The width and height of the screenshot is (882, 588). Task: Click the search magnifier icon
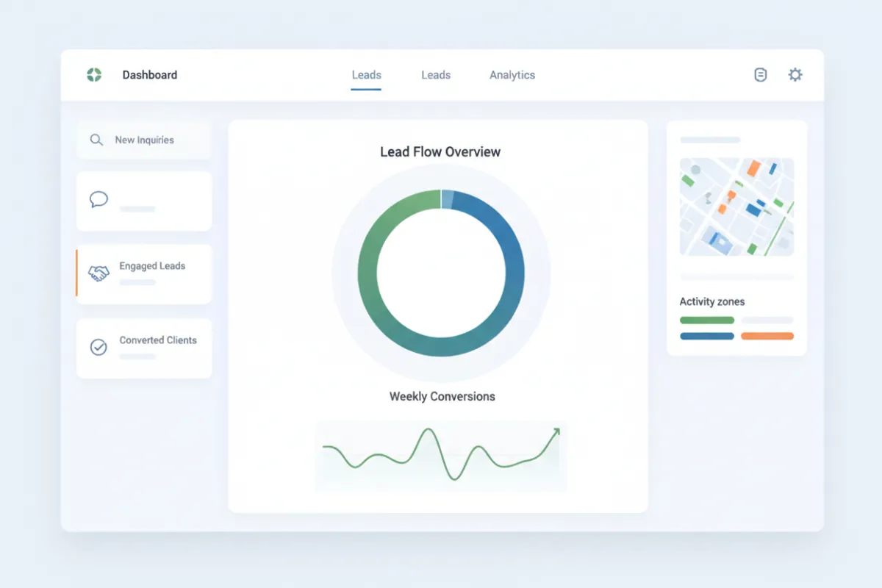point(96,140)
